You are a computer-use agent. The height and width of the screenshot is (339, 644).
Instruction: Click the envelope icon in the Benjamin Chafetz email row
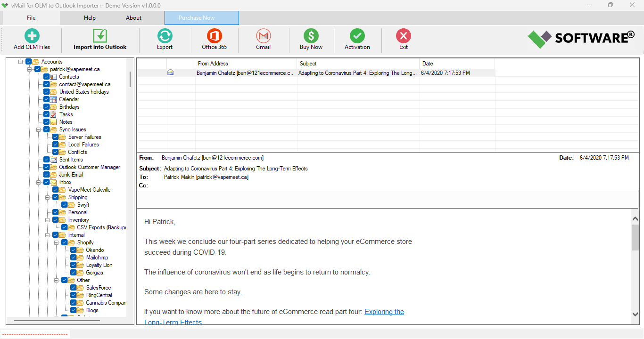point(171,73)
